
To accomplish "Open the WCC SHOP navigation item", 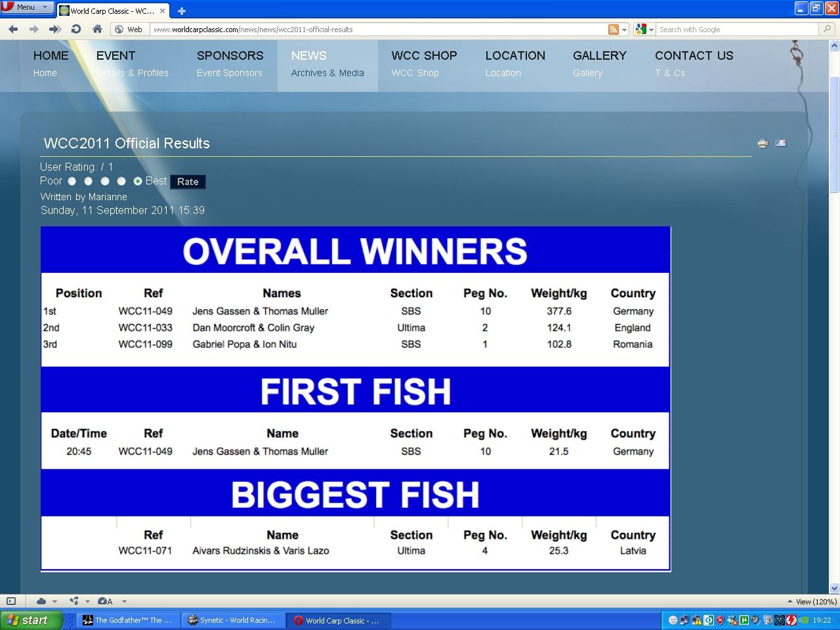I will [424, 56].
